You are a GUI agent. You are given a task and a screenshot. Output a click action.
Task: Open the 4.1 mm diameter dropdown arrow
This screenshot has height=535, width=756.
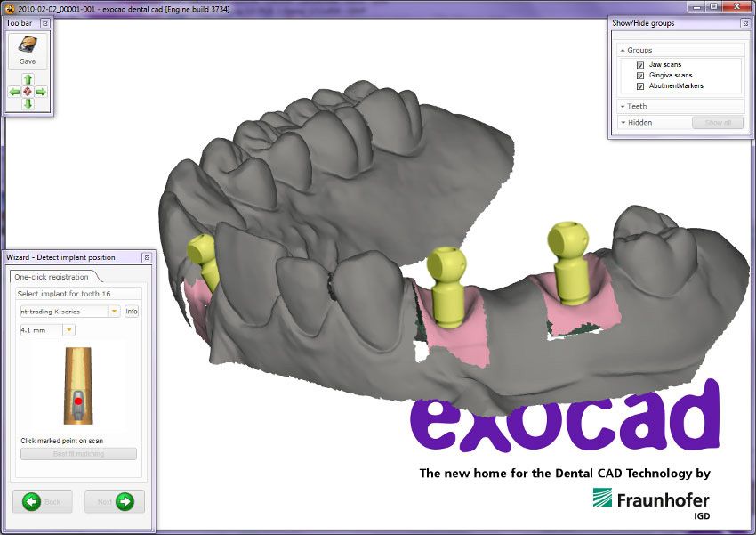(69, 330)
